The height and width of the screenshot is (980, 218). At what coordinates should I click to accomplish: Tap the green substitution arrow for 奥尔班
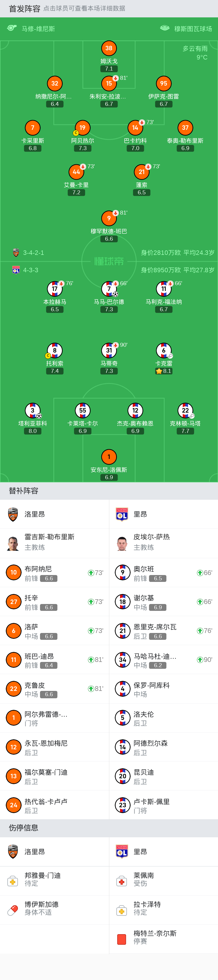[199, 573]
